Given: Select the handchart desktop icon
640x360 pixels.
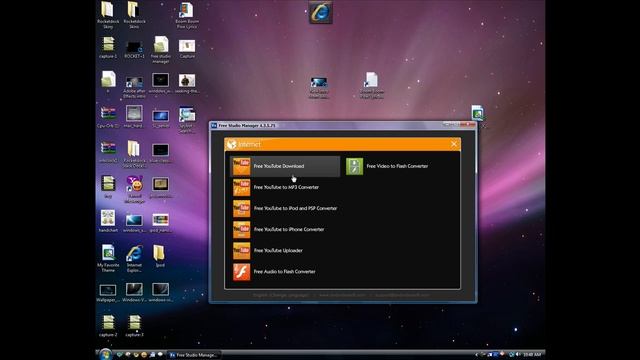Looking at the screenshot, I should click(108, 221).
